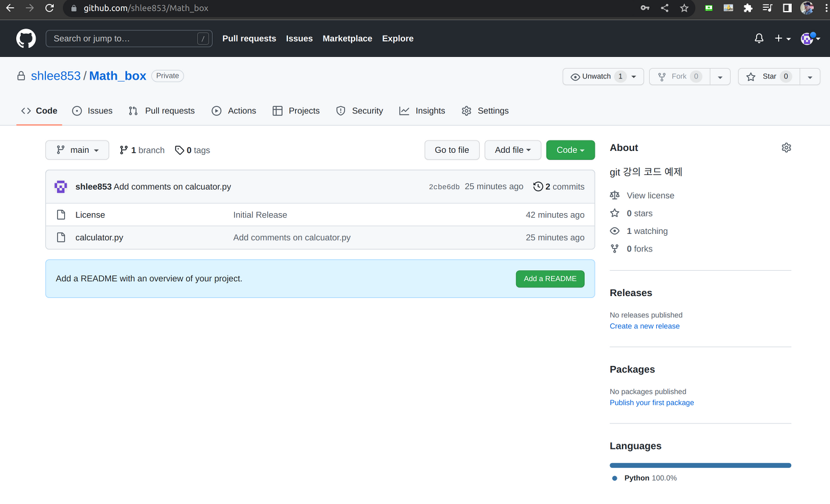Click the GitHub Octocat logo
This screenshot has width=830, height=504.
(x=26, y=38)
